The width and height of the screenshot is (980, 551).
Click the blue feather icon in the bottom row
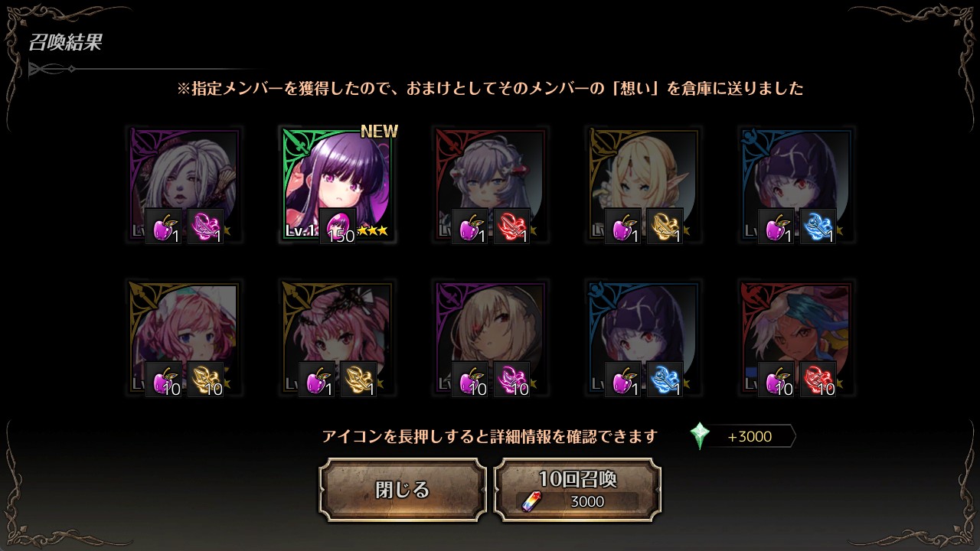point(665,380)
